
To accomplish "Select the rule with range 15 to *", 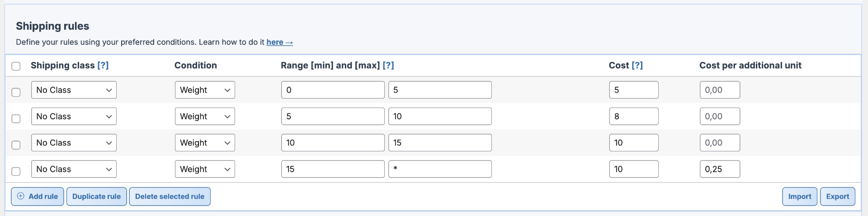I will pos(16,171).
